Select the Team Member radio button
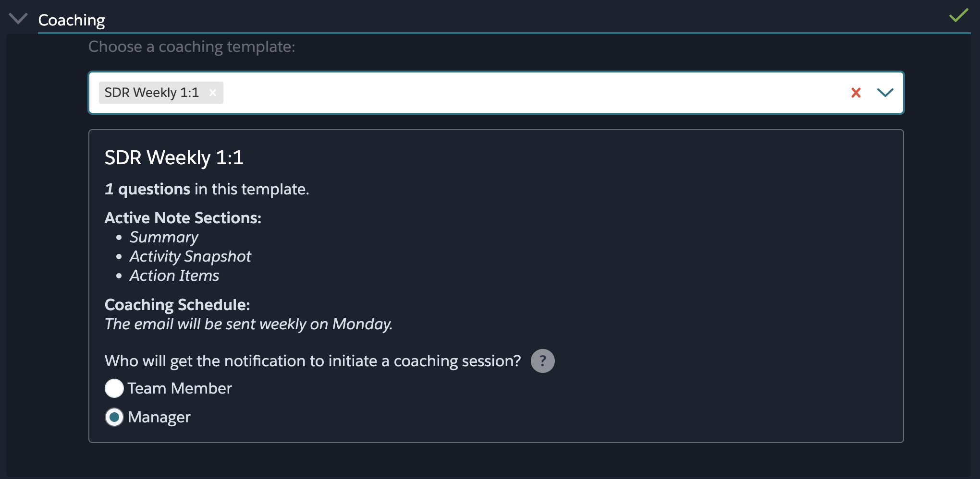 [x=114, y=388]
